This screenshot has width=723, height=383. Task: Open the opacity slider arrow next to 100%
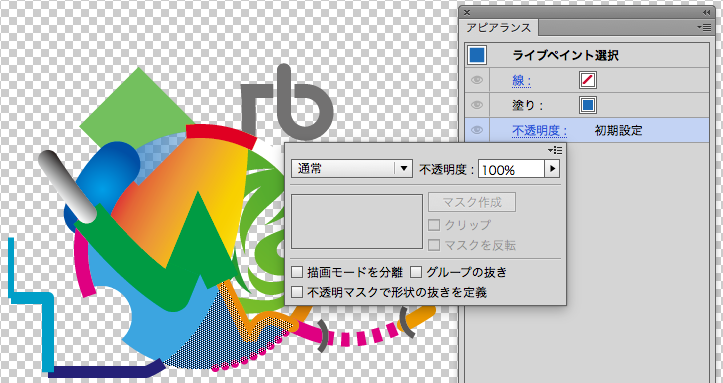point(552,169)
